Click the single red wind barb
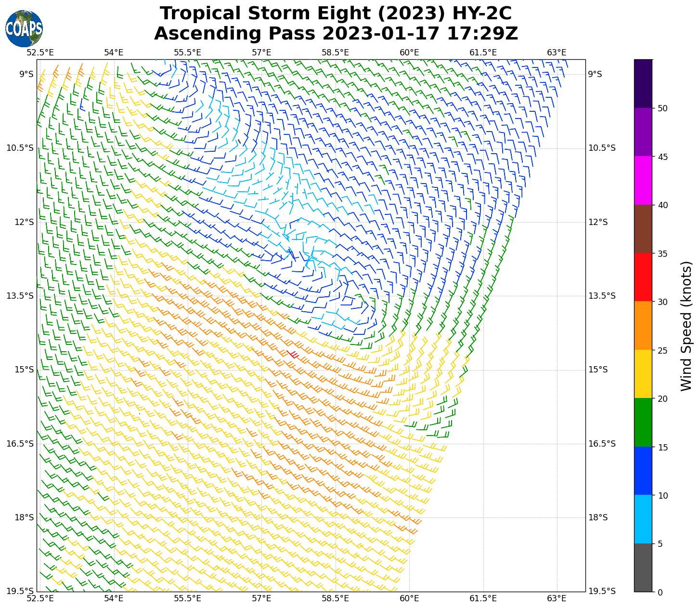The image size is (700, 609). pyautogui.click(x=293, y=355)
